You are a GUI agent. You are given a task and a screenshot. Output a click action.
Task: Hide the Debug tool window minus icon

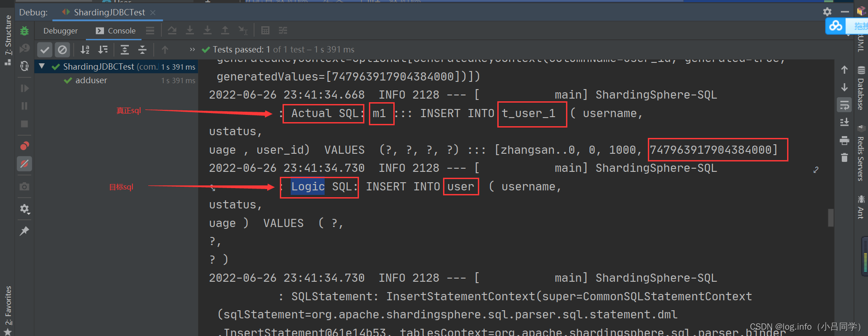(x=845, y=12)
